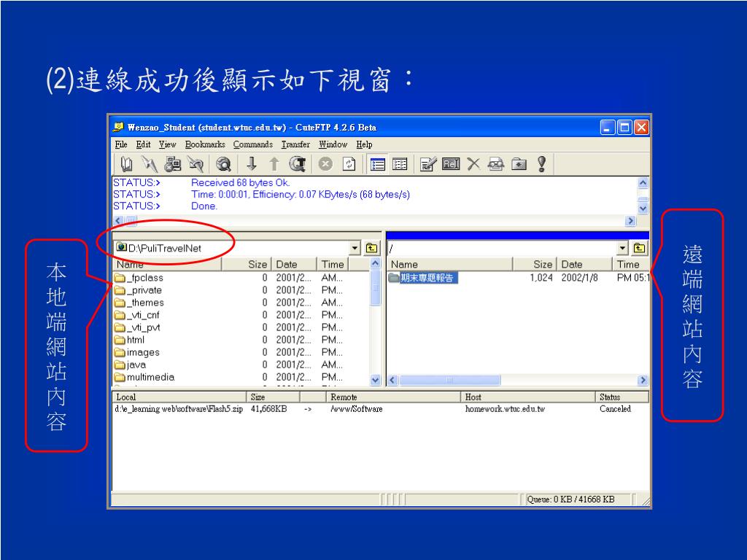Click local file list scroll-down arrow
This screenshot has height=560, width=747.
pyautogui.click(x=376, y=379)
